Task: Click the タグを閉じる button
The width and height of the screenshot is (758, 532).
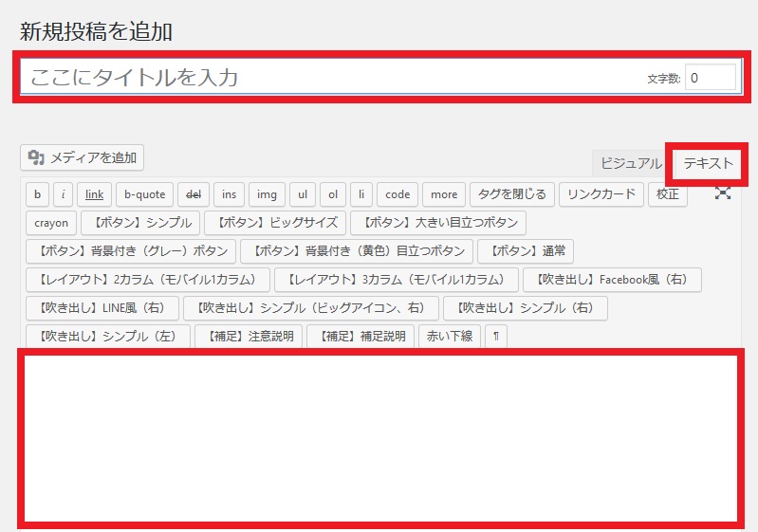Action: [x=512, y=194]
